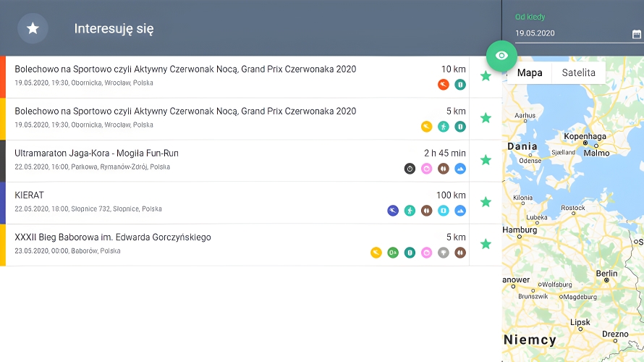
Task: Click the orange running icon on 10 km race
Action: point(444,85)
